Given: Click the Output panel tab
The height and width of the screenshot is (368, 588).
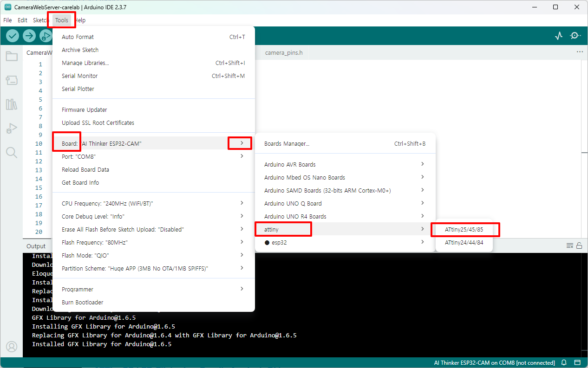Looking at the screenshot, I should (36, 246).
